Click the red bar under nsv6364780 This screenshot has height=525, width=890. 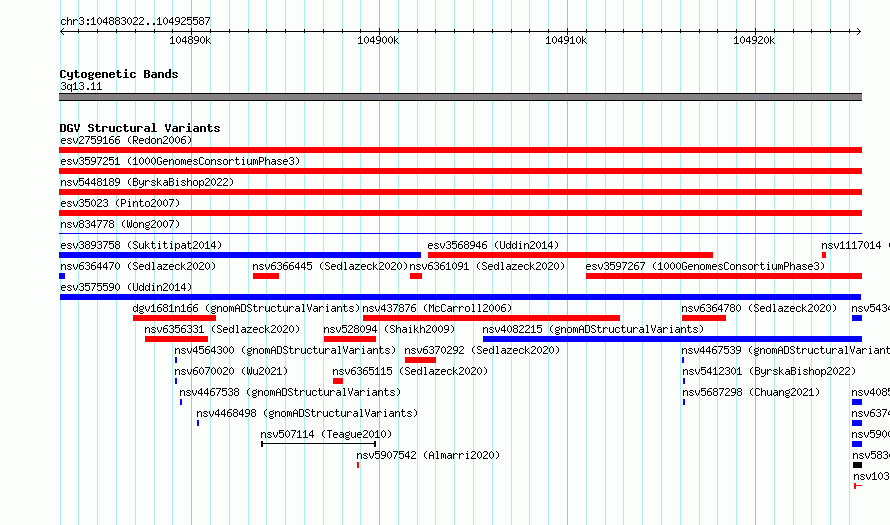click(x=704, y=318)
